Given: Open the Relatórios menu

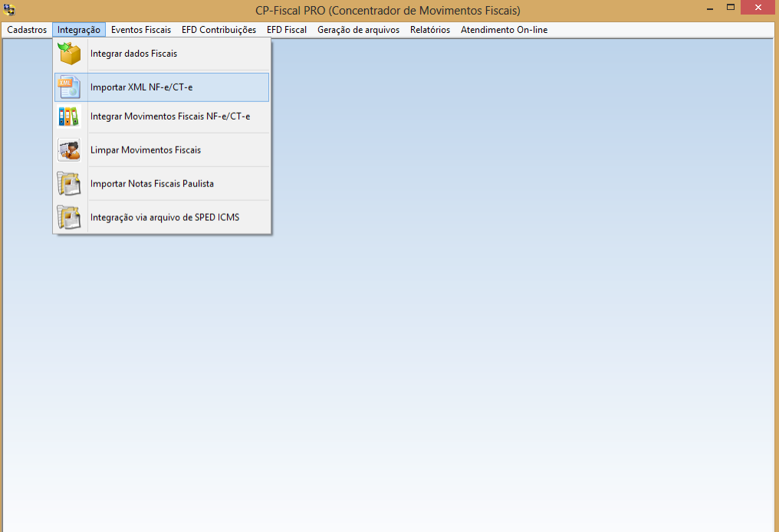Looking at the screenshot, I should pyautogui.click(x=430, y=30).
